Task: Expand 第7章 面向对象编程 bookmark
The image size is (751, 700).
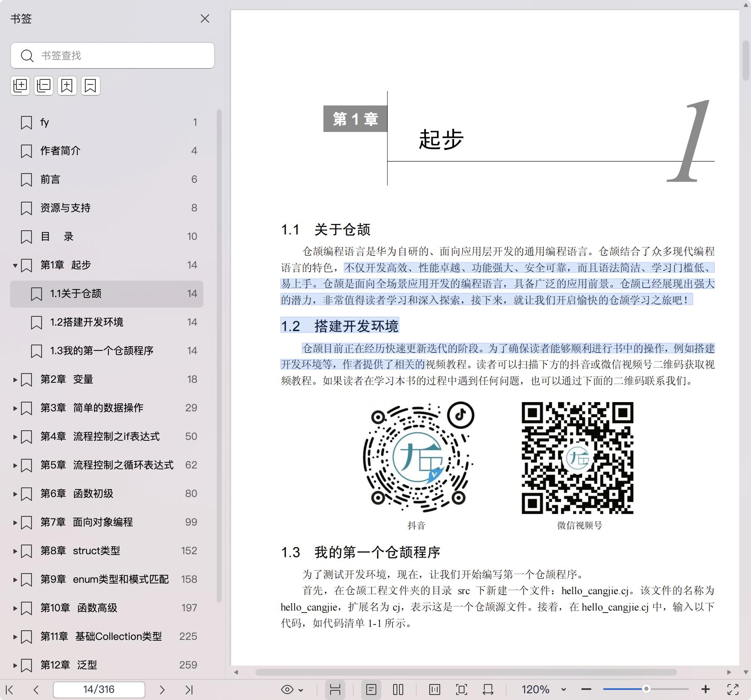Action: [x=15, y=522]
